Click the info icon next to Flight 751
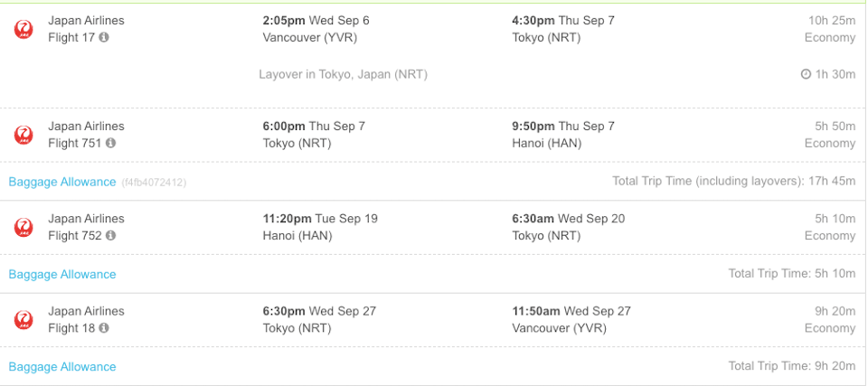This screenshot has width=868, height=386. (110, 143)
